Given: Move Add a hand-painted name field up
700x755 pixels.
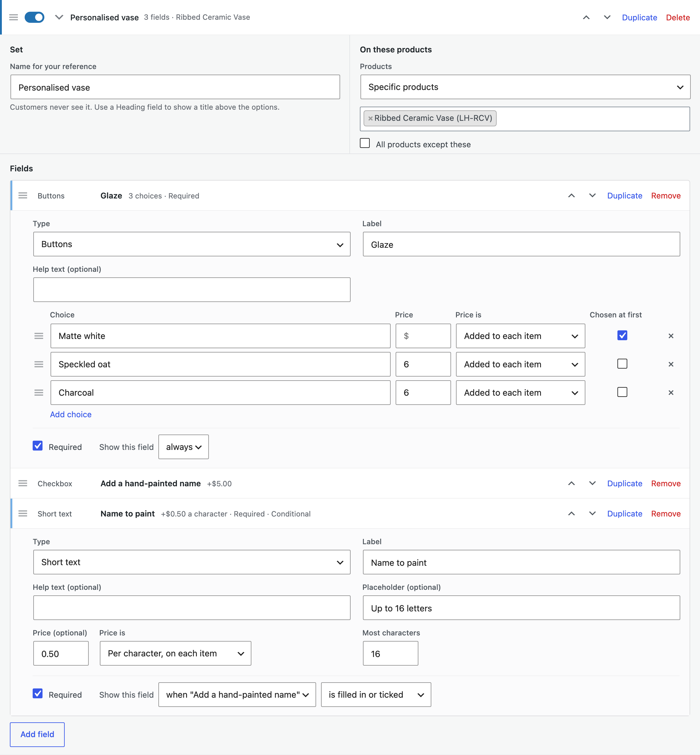Looking at the screenshot, I should (571, 484).
